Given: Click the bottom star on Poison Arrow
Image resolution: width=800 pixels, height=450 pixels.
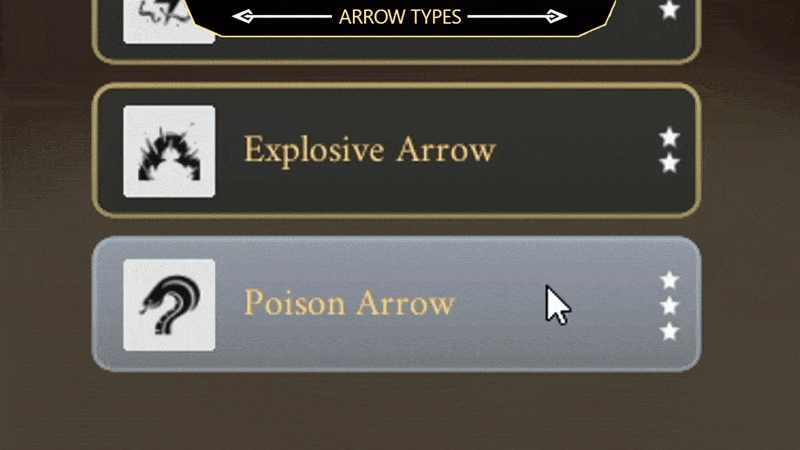Looking at the screenshot, I should (669, 332).
